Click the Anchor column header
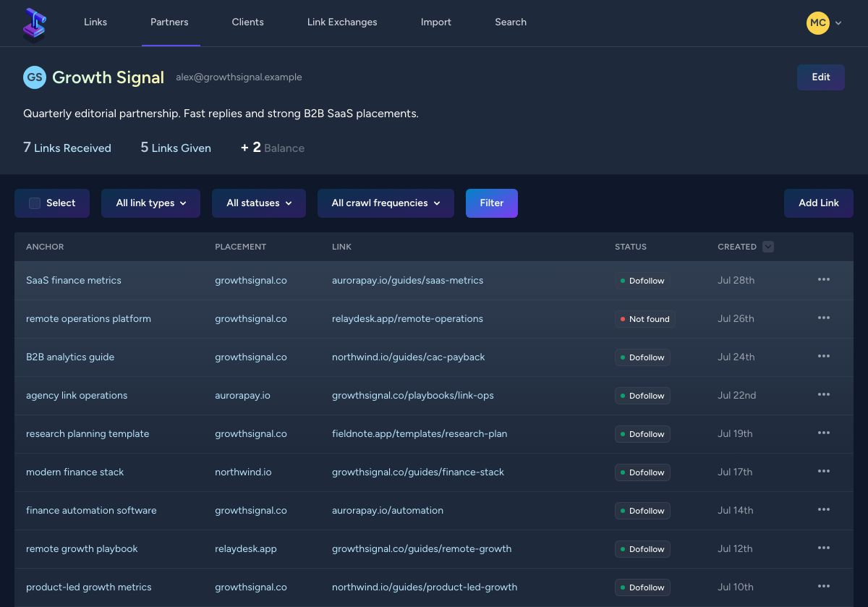The image size is (868, 607). (x=45, y=247)
